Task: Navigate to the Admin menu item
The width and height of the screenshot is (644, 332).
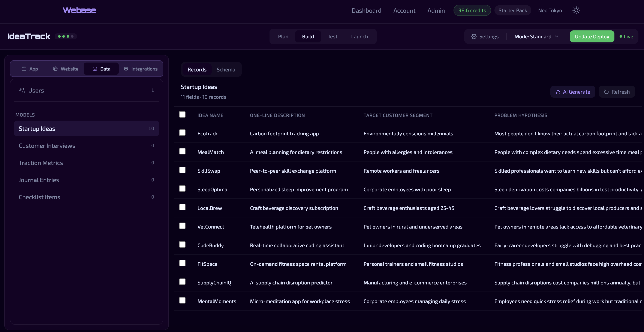Action: 436,10
